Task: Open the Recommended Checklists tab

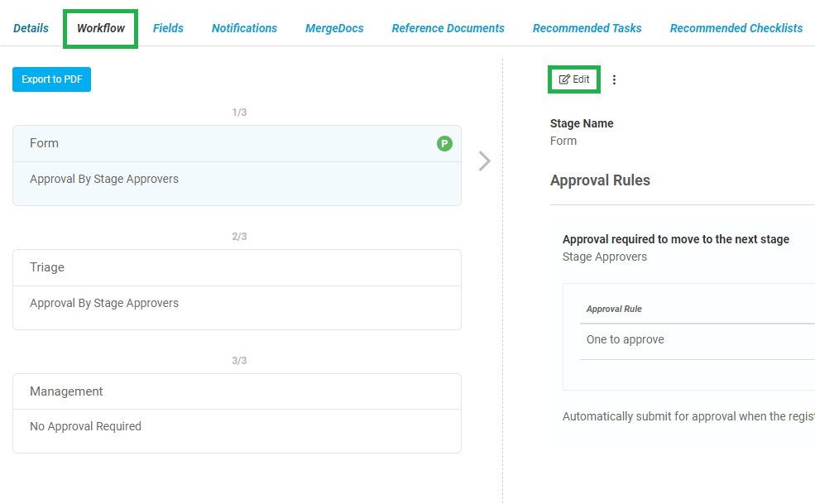Action: point(736,27)
